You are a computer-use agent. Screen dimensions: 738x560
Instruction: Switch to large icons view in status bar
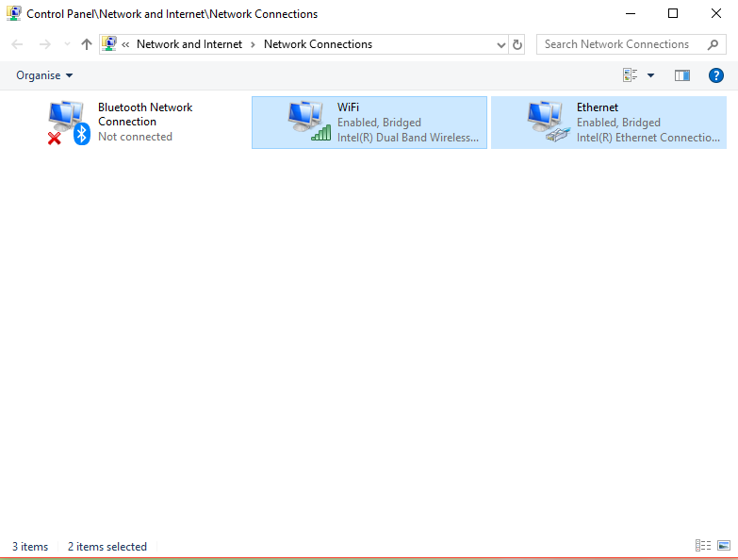pos(724,545)
